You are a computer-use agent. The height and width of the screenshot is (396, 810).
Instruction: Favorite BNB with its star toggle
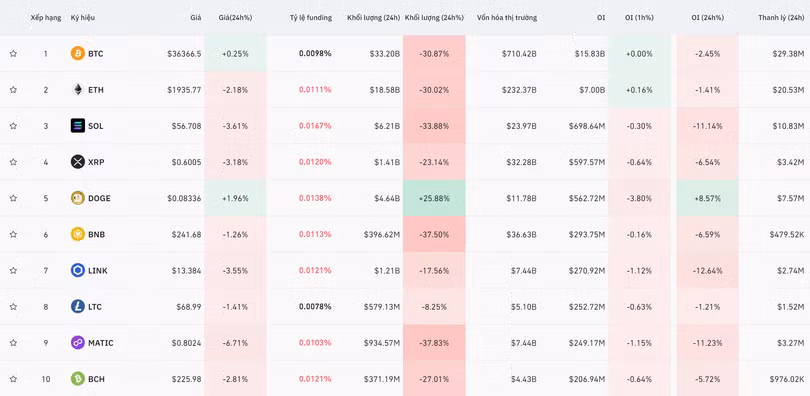[x=13, y=234]
